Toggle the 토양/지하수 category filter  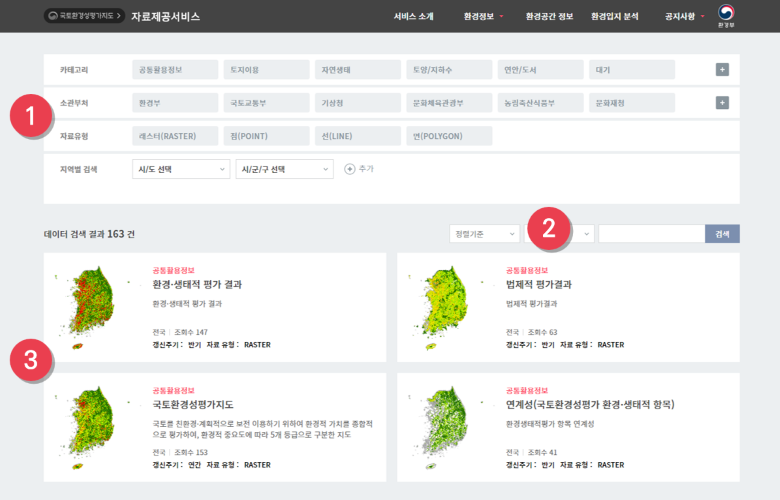click(449, 70)
